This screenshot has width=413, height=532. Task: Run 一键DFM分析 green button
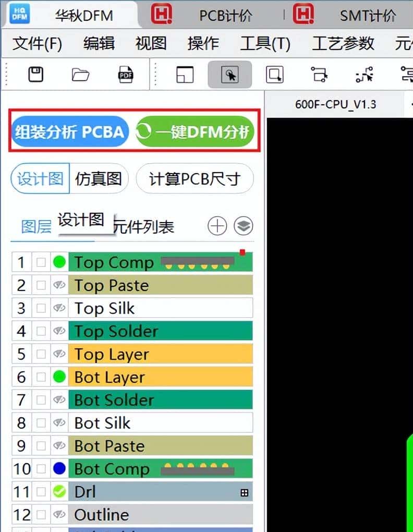[x=195, y=131]
